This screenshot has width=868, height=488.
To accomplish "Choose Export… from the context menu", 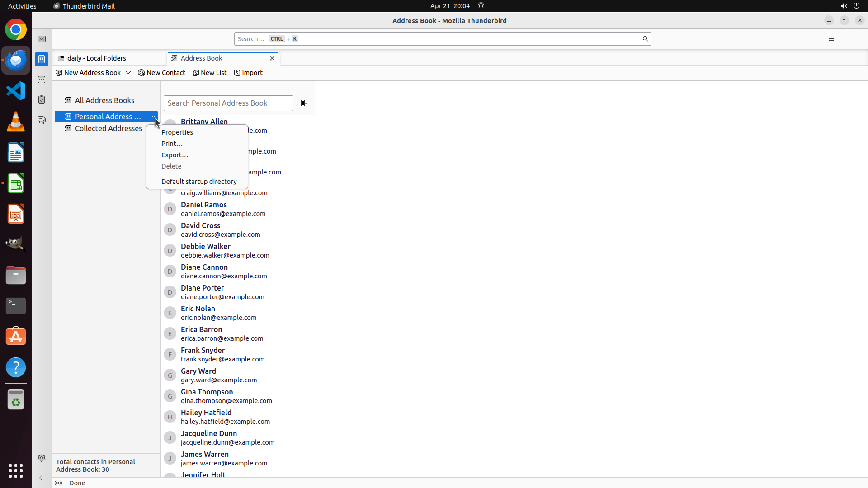I will tap(175, 155).
